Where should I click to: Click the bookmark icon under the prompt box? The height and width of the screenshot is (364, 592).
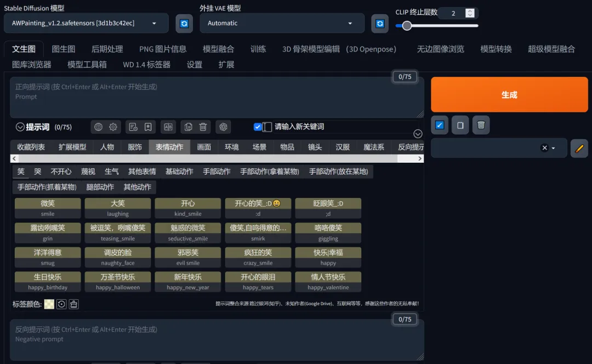click(148, 127)
